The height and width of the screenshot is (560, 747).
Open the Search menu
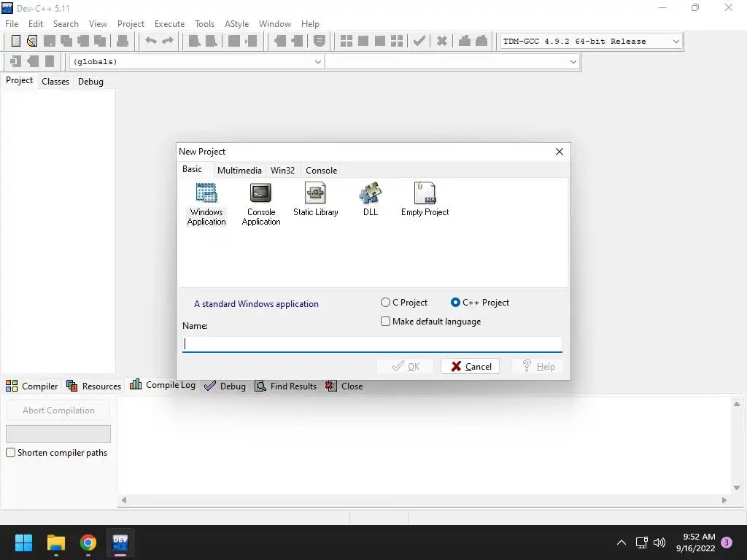click(x=66, y=24)
